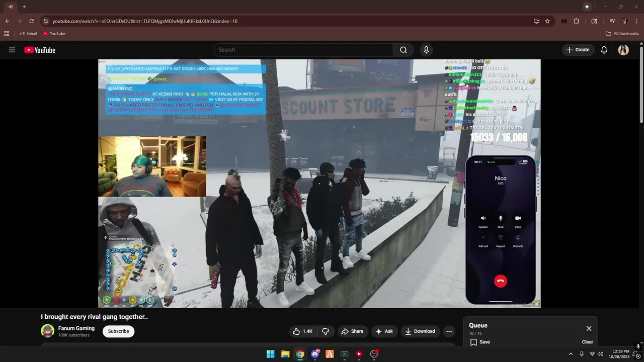Show hidden system tray icons
644x362 pixels.
[x=571, y=354]
